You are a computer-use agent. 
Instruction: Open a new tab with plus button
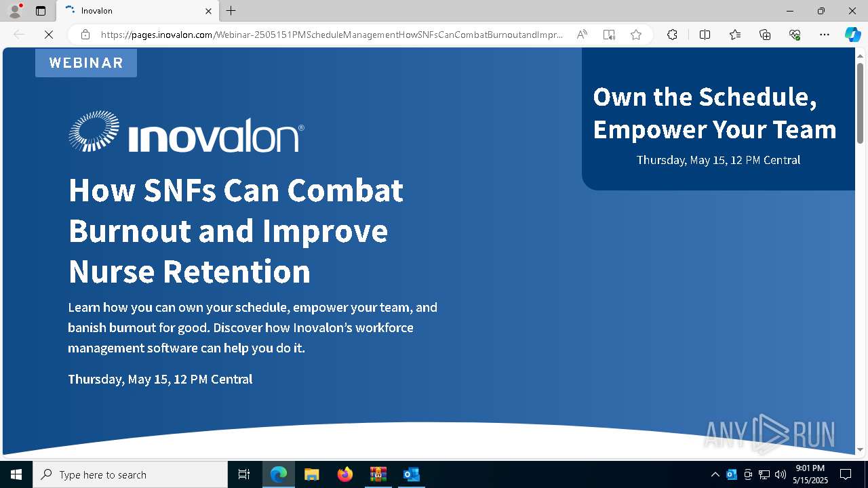pyautogui.click(x=231, y=11)
